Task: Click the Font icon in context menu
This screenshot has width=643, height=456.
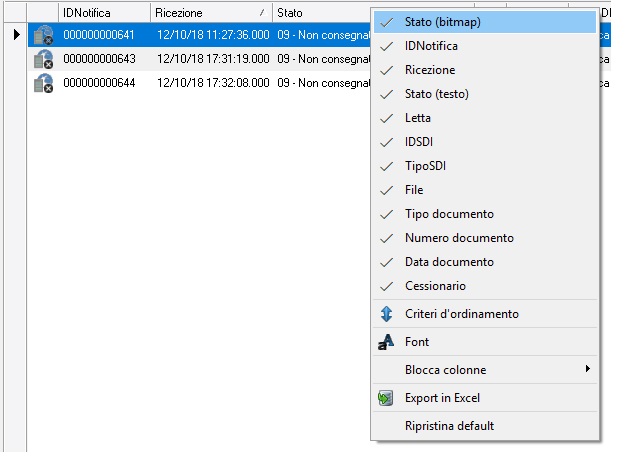Action: coord(386,342)
